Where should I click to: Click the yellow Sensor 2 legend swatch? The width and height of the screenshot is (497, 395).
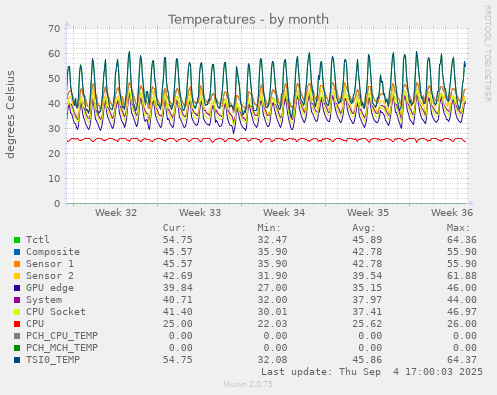tap(17, 276)
